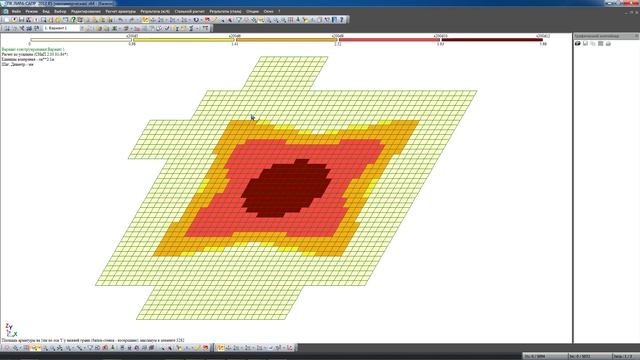Click the save icon in right graphics panel

click(585, 43)
